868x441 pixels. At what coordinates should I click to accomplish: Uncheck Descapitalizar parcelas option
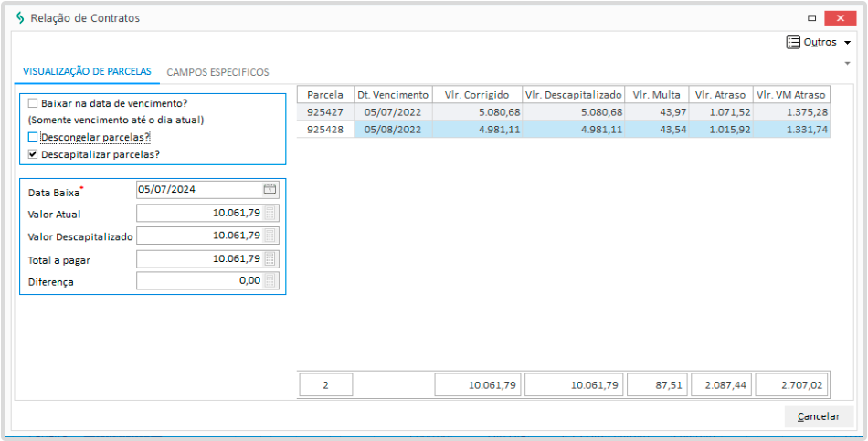click(33, 154)
